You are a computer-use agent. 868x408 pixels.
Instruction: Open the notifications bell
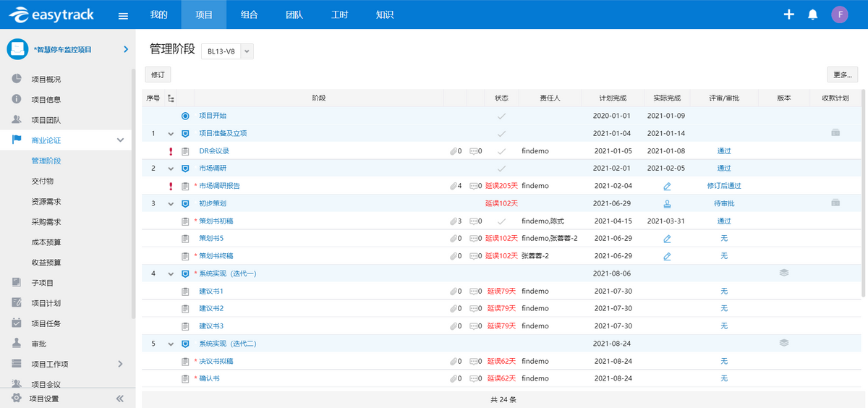pyautogui.click(x=813, y=14)
